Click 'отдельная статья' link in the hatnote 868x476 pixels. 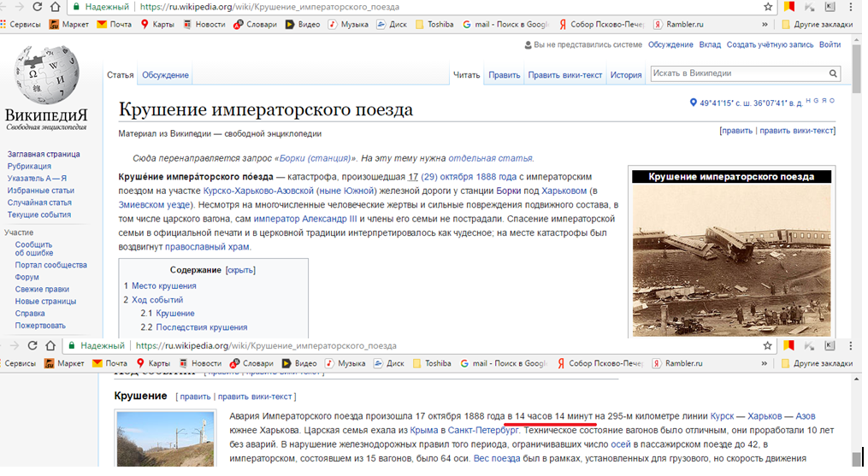pyautogui.click(x=491, y=158)
